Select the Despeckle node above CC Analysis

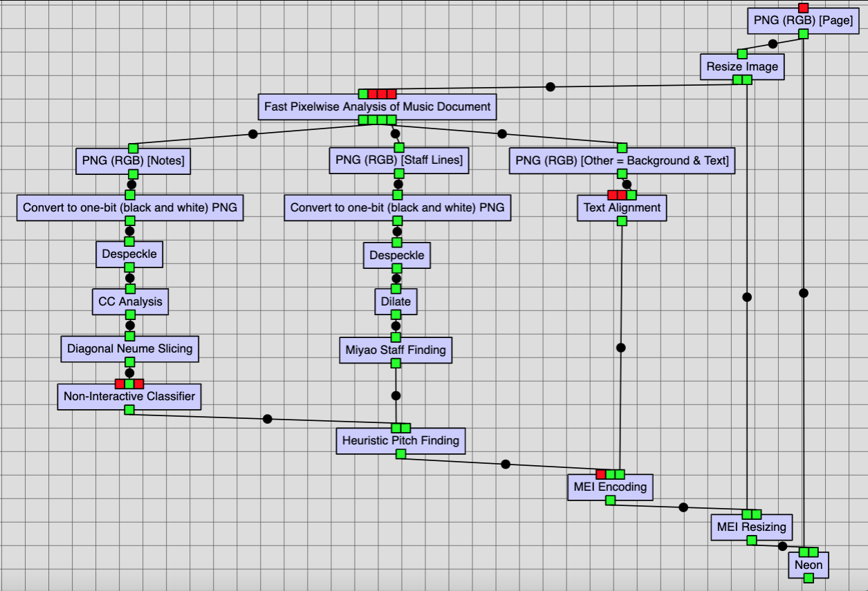coord(129,254)
